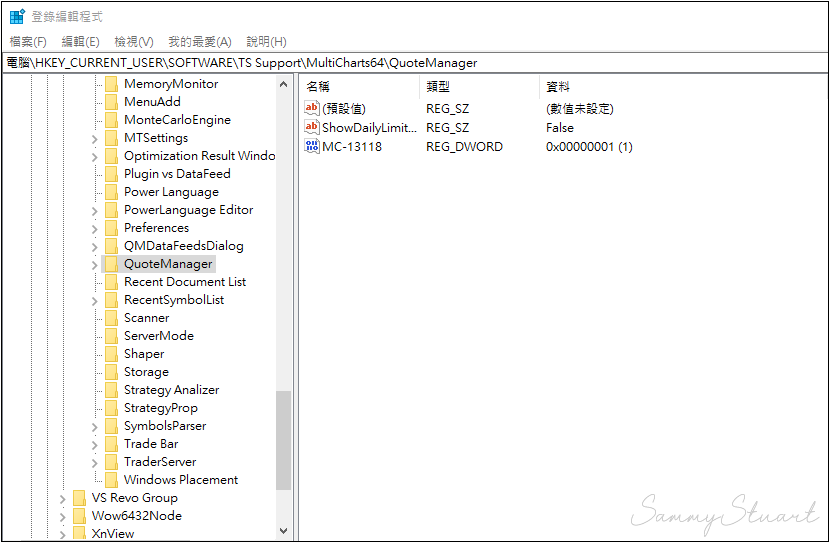Click the data cell False

pyautogui.click(x=560, y=128)
